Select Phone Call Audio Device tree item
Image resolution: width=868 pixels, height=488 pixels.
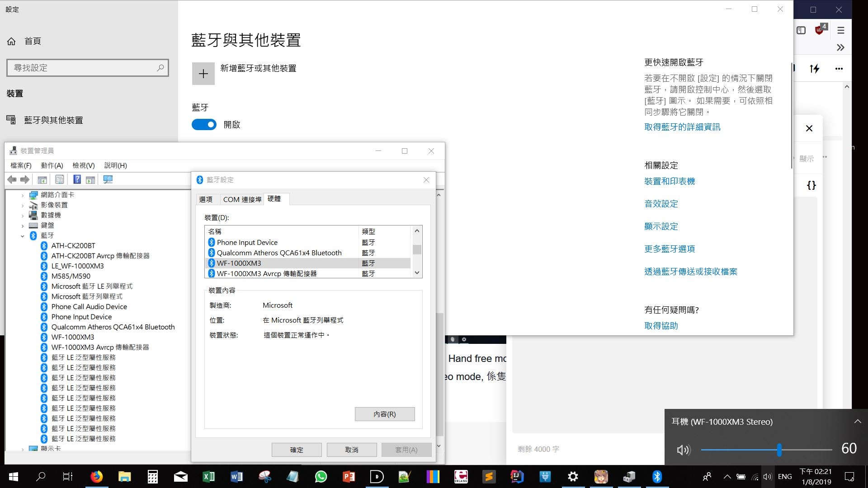tap(89, 307)
